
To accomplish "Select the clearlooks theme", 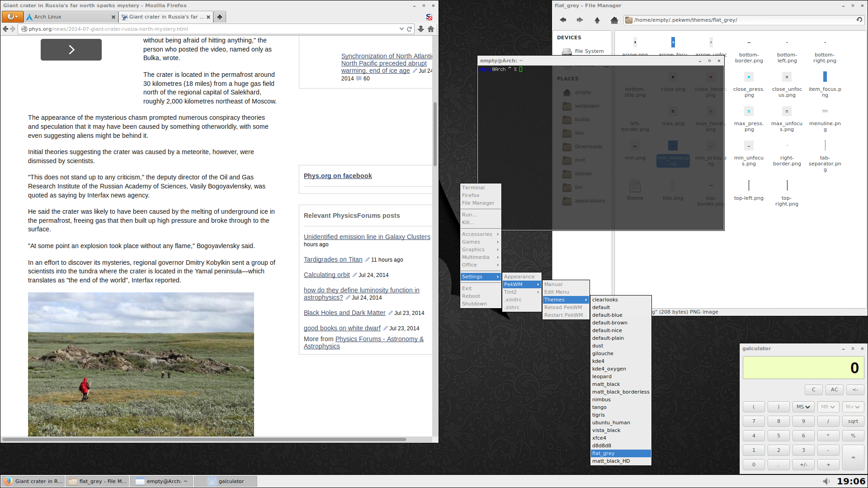I will (x=621, y=300).
